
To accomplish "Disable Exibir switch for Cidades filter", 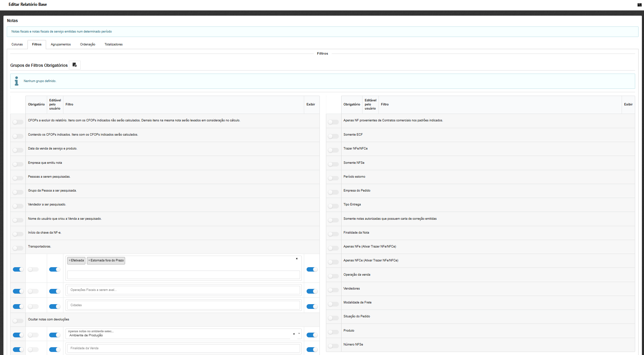I will coord(312,307).
